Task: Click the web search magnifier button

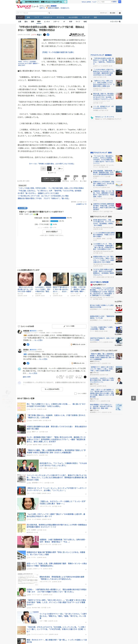Action: coord(120,2)
